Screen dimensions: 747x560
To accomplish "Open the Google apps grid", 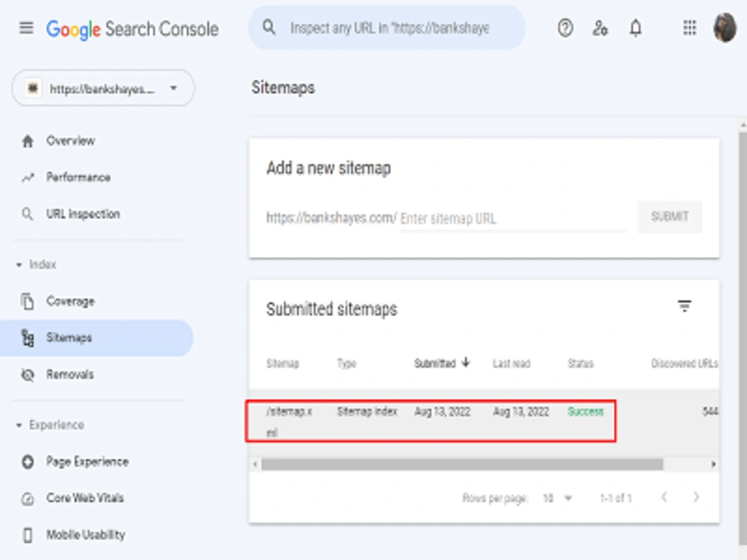I will pos(689,28).
